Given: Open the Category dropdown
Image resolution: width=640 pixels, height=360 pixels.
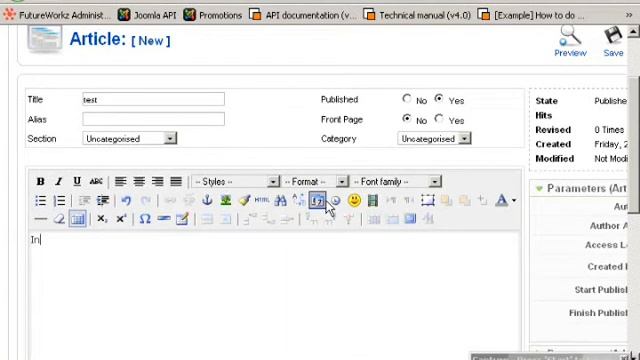Looking at the screenshot, I should [x=434, y=138].
